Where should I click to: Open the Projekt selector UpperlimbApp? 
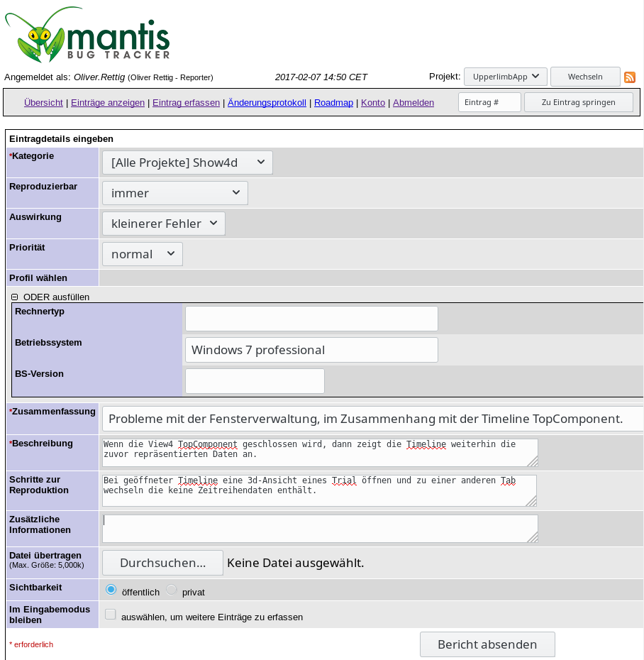(505, 77)
